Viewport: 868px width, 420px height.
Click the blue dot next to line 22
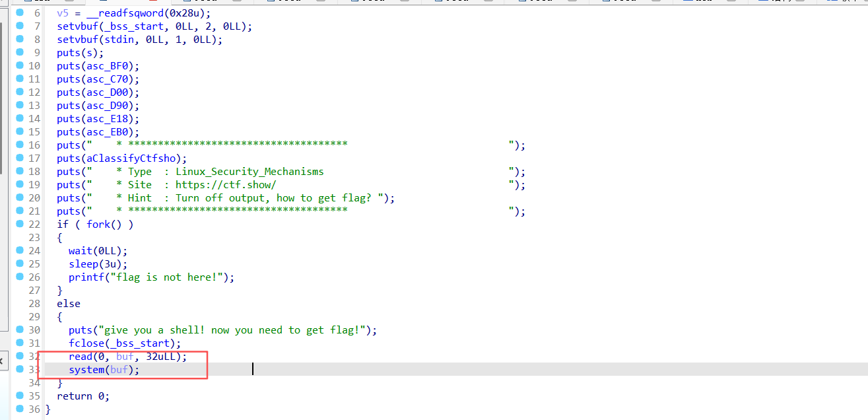(20, 224)
